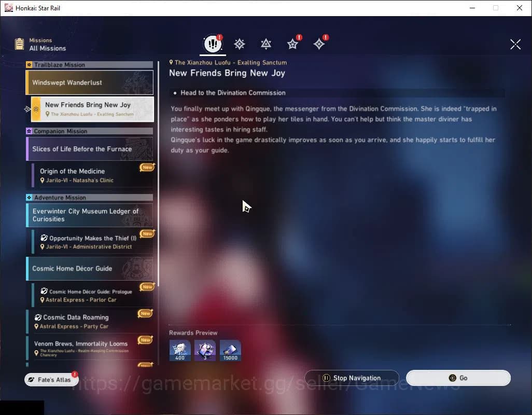View the 15000 credits reward icon
The image size is (532, 415).
(230, 350)
